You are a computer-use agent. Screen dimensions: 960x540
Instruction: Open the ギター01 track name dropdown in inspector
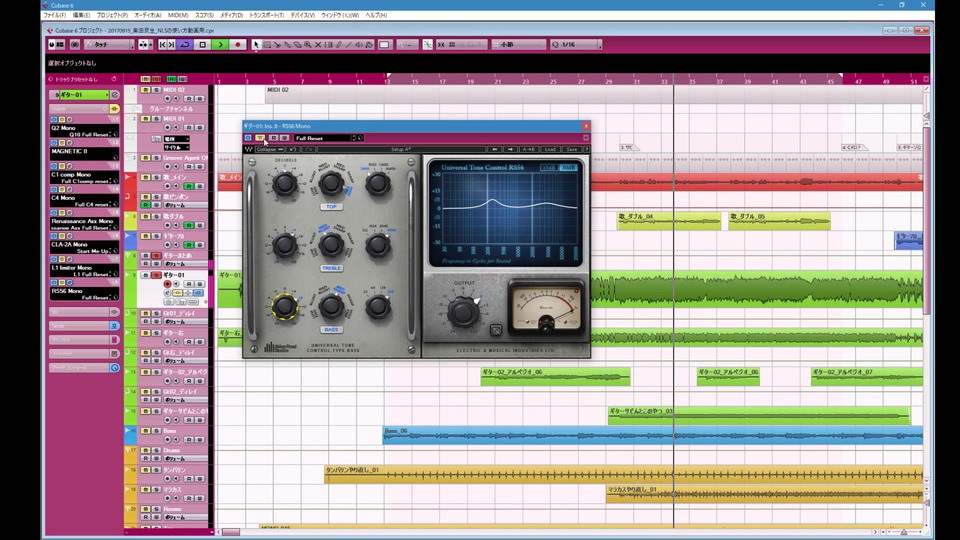coord(83,95)
